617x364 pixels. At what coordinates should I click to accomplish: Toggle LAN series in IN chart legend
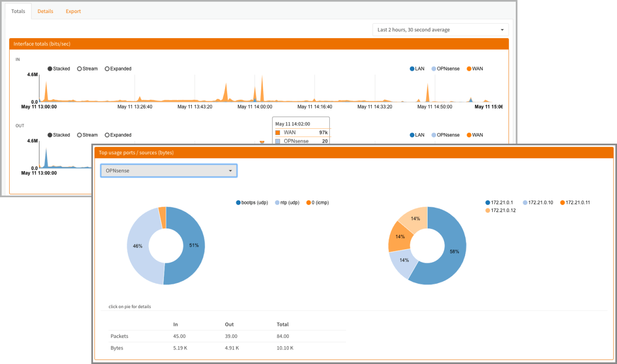[x=417, y=69]
